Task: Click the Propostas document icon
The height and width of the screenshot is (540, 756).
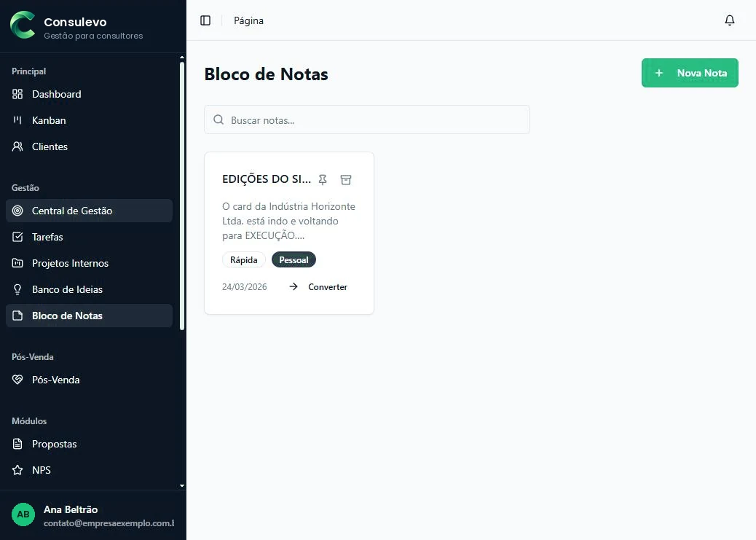Action: (17, 444)
